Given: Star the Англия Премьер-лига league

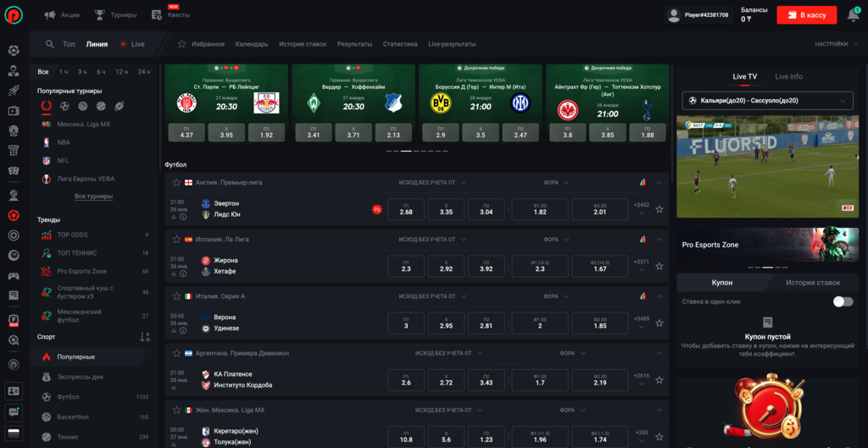Looking at the screenshot, I should click(176, 182).
